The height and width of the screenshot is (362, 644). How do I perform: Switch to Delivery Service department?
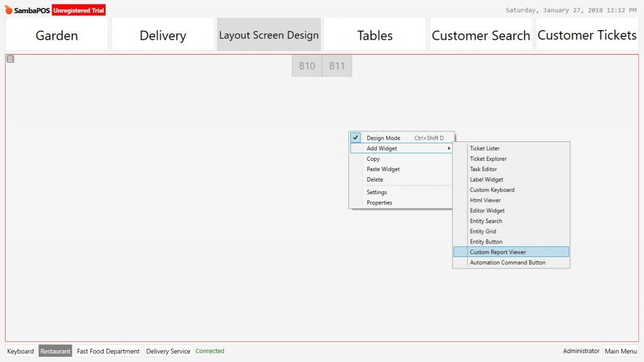[168, 351]
